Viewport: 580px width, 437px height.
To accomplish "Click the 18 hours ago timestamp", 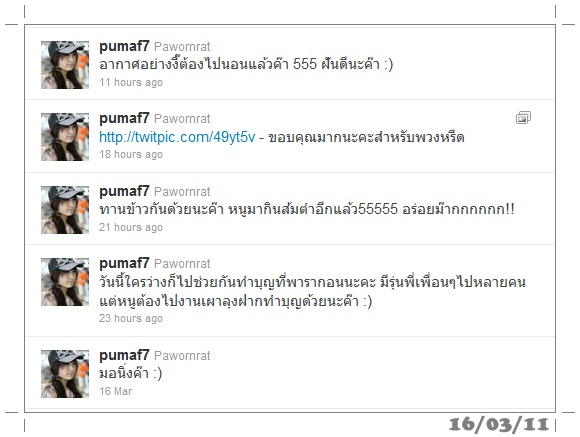I will (x=131, y=154).
